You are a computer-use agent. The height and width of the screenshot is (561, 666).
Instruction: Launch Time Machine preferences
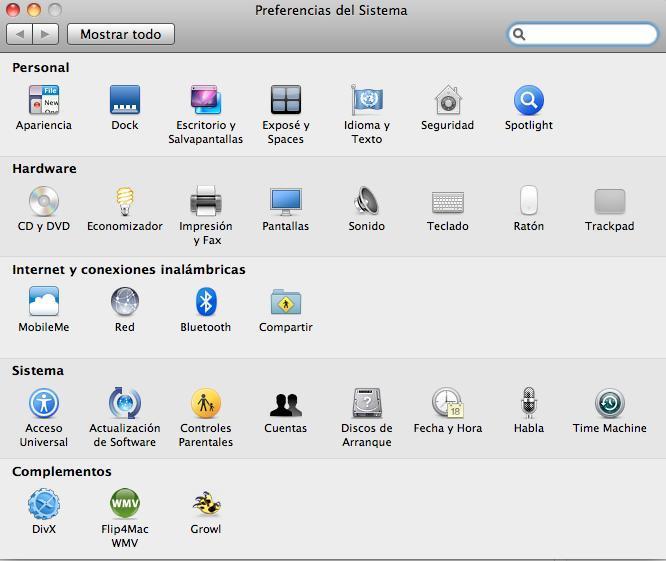pos(609,404)
